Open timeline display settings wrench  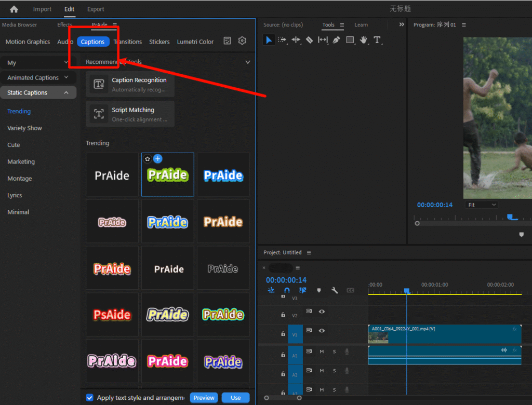tap(335, 290)
